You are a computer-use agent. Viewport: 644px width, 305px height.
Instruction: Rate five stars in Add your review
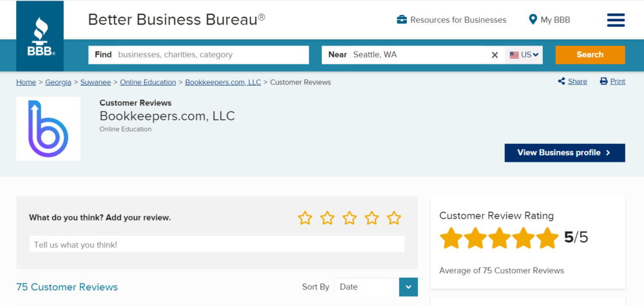click(x=394, y=218)
